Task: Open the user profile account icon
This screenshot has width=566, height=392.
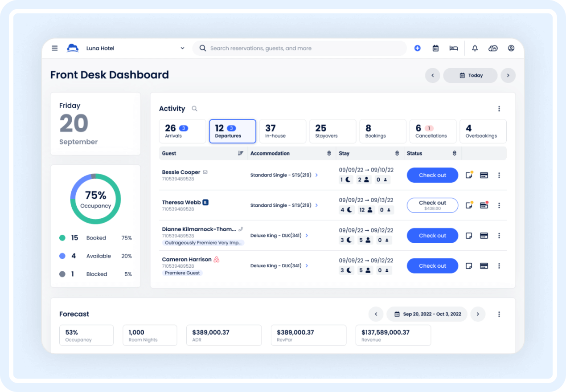Action: [x=511, y=48]
